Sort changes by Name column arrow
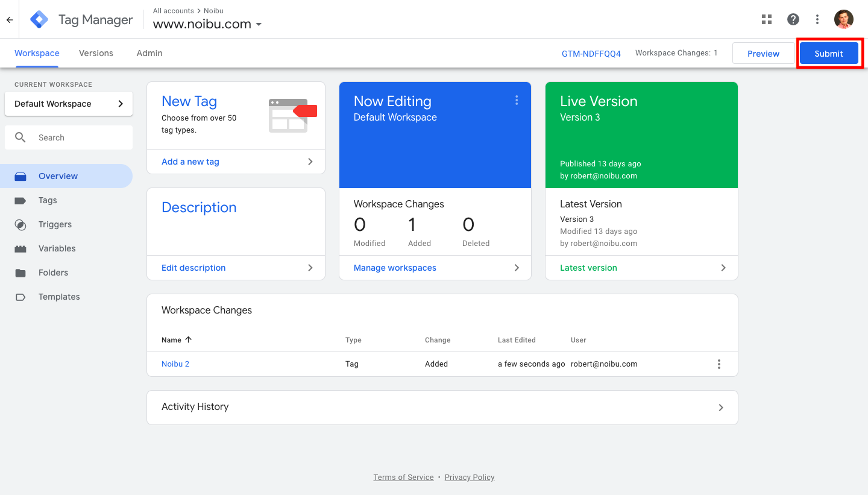This screenshot has height=495, width=868. click(x=188, y=340)
